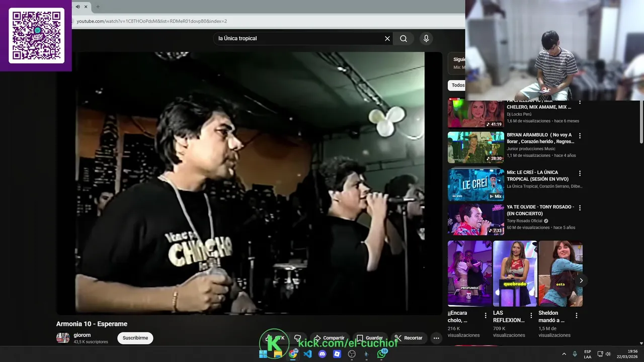This screenshot has height=362, width=644.
Task: Select the Todos filter chip
Action: pos(457,85)
